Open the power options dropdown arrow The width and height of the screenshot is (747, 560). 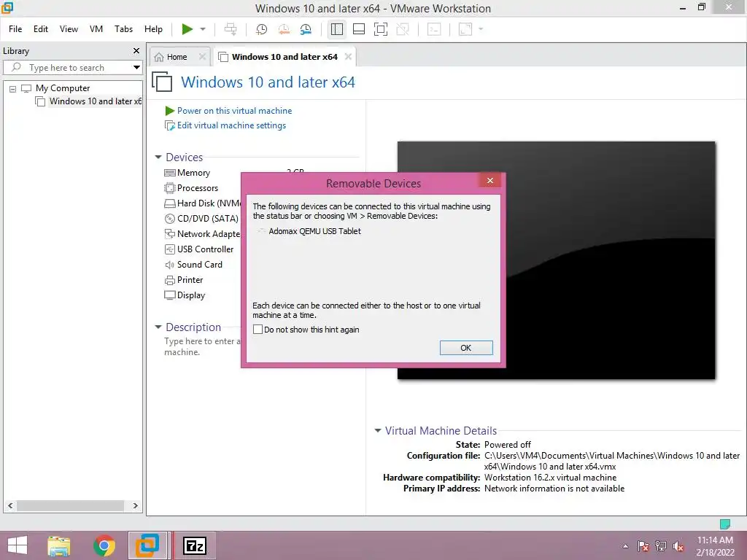[x=203, y=29]
